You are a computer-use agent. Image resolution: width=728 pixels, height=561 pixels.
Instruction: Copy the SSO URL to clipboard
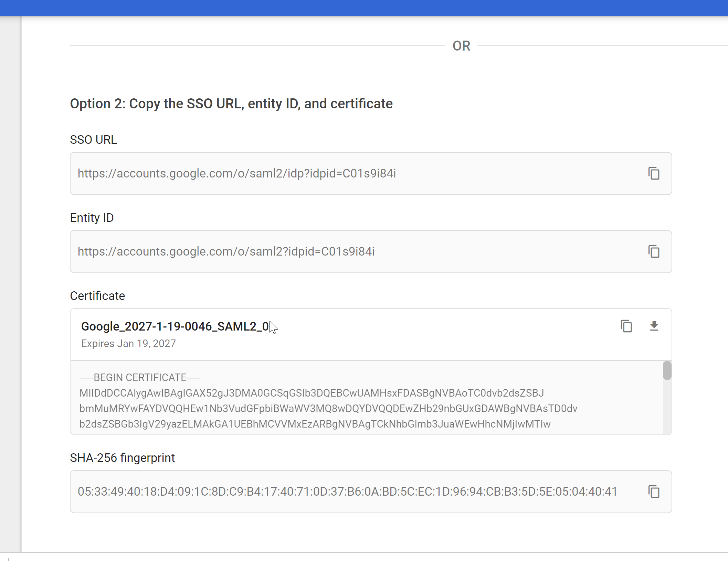point(654,174)
